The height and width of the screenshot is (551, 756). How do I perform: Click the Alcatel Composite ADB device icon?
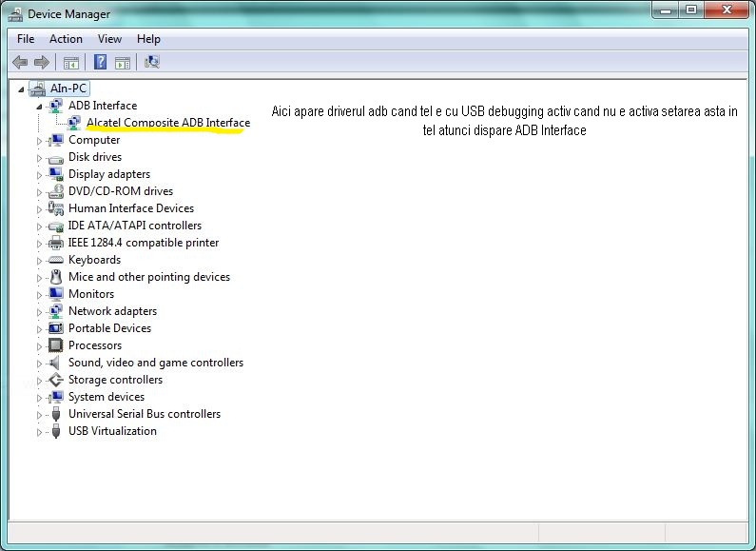coord(74,123)
